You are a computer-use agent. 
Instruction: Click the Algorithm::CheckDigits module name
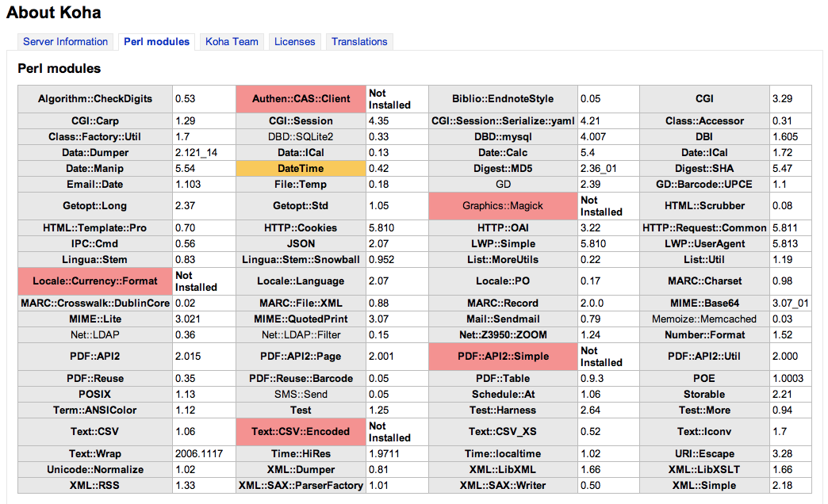click(x=95, y=99)
